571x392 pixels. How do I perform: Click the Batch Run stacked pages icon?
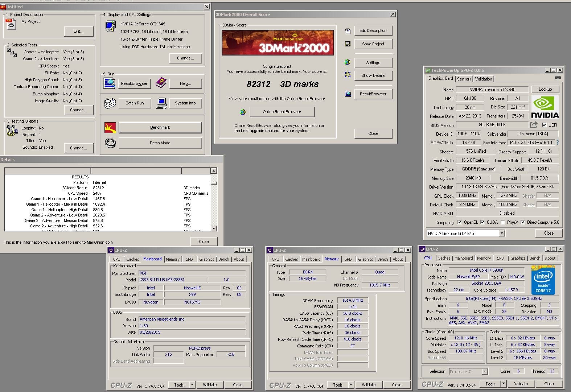(x=110, y=103)
